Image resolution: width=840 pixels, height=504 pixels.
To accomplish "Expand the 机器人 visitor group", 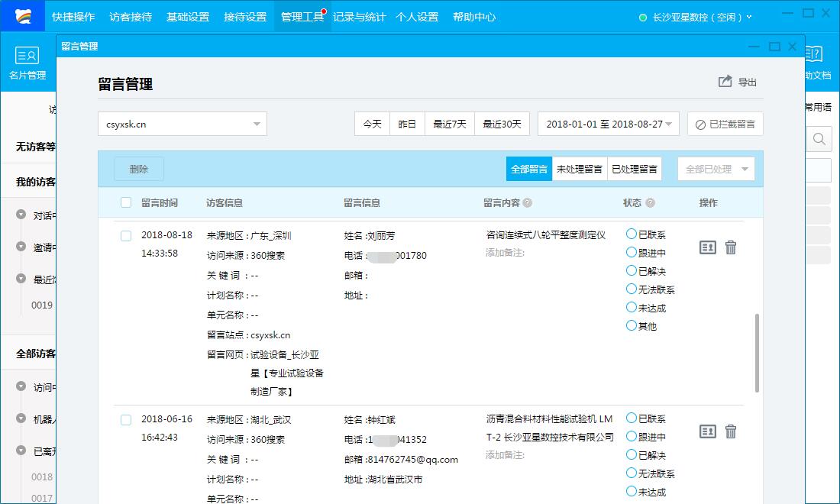I will tap(21, 418).
